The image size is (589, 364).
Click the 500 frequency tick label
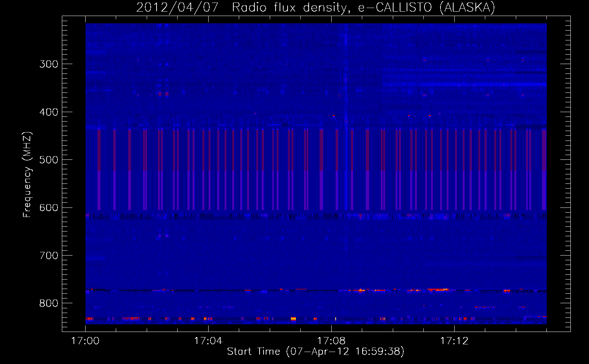pyautogui.click(x=49, y=160)
